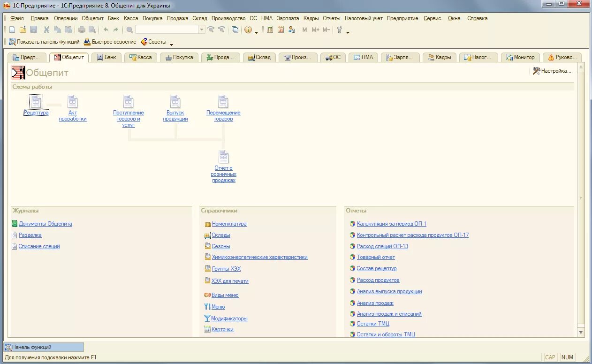Expand the search field dropdown arrow
This screenshot has height=364, width=592.
coord(202,30)
